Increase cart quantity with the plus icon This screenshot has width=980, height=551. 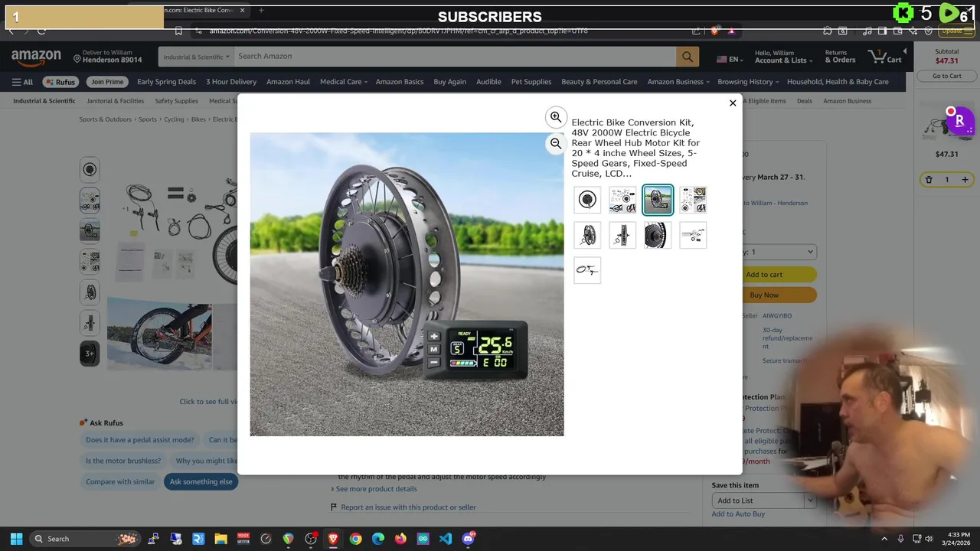(965, 180)
